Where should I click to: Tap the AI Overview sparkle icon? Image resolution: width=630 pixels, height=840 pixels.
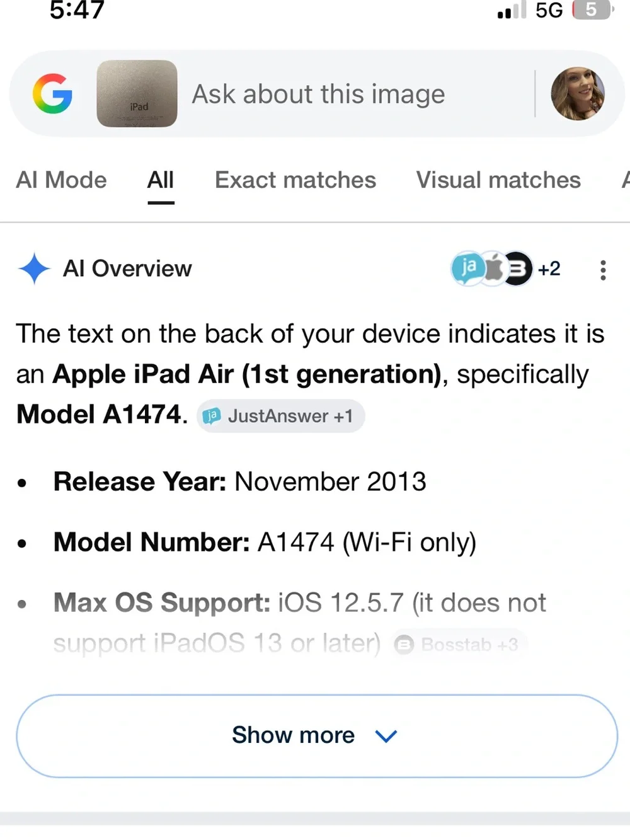pos(34,268)
